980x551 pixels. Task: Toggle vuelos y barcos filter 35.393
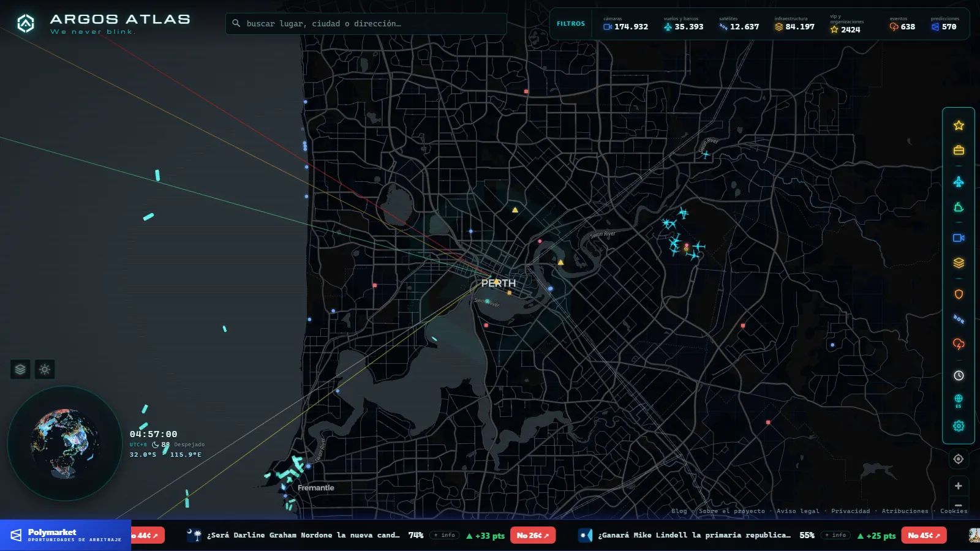(x=684, y=24)
